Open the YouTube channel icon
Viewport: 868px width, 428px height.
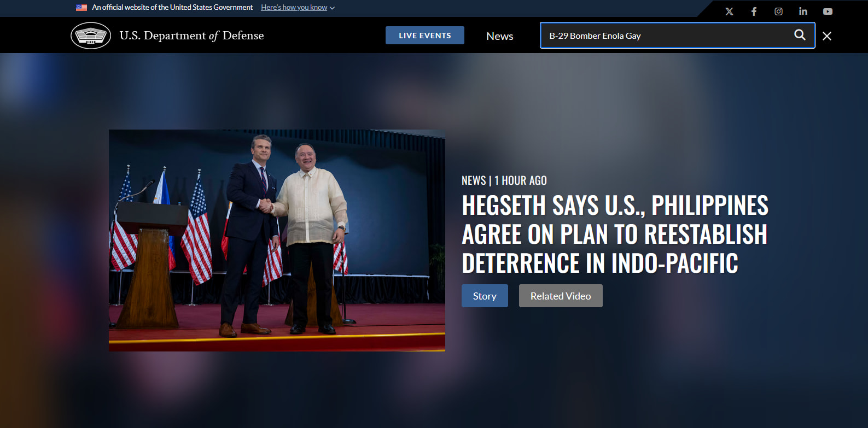click(x=828, y=11)
